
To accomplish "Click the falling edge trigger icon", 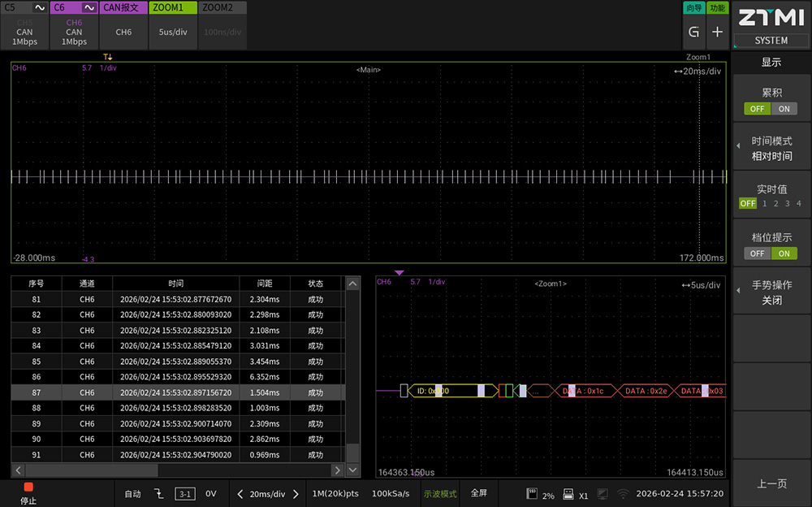I will [159, 493].
